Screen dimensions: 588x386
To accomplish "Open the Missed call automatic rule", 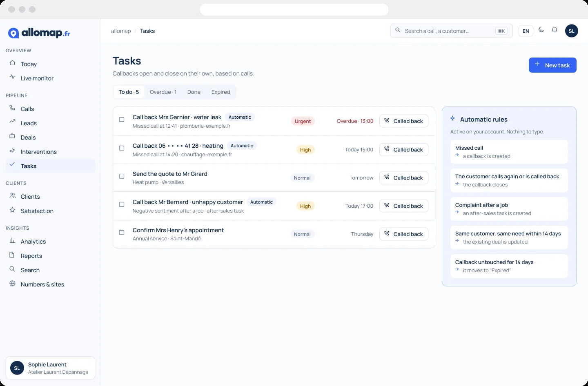I will tap(509, 152).
